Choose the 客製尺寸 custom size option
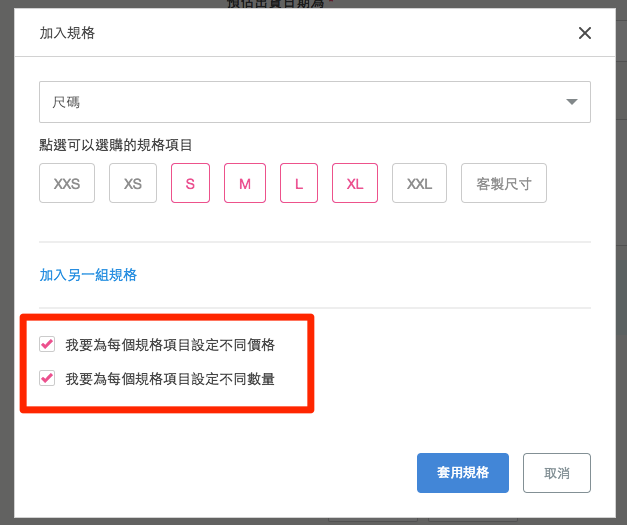Viewport: 627px width, 525px height. 503,183
